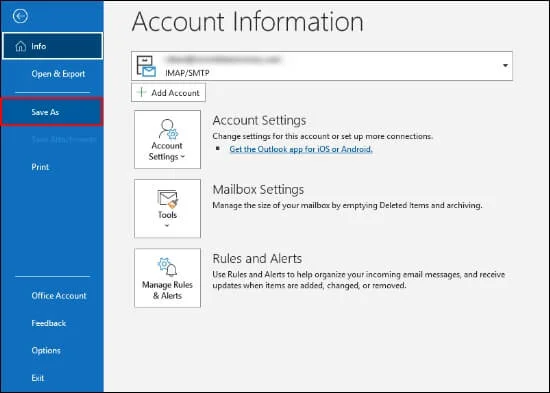The height and width of the screenshot is (393, 550).
Task: Click the Manage Rules gear-bell icon
Action: (x=167, y=268)
